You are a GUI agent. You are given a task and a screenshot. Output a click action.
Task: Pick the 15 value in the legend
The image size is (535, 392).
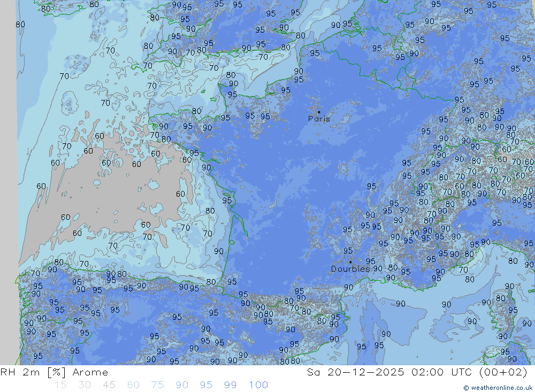(61, 385)
